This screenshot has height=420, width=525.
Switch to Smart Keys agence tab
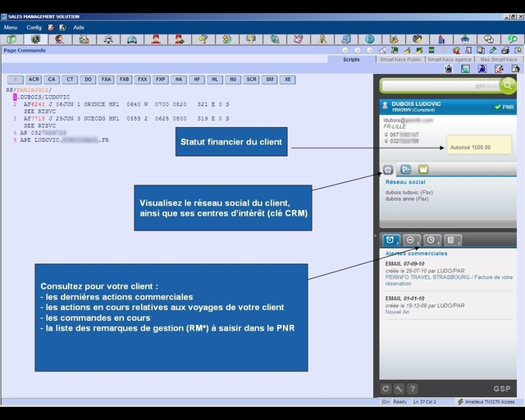[450, 60]
